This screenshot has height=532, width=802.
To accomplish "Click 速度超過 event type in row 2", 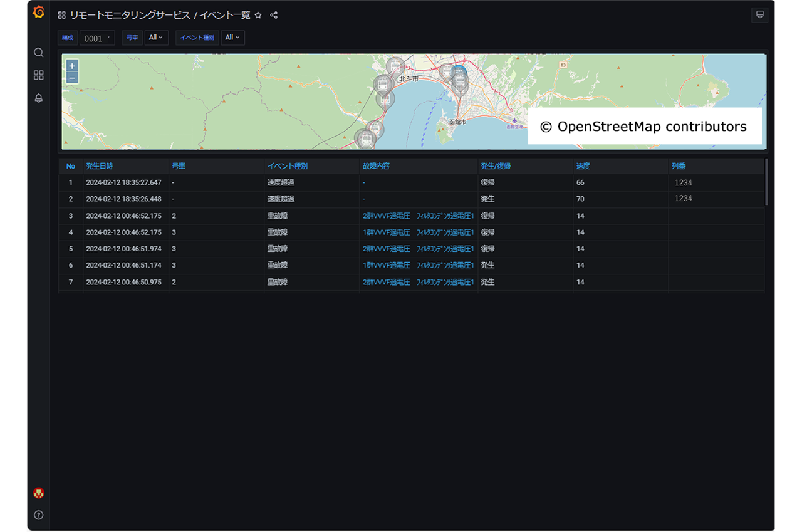I will (281, 199).
